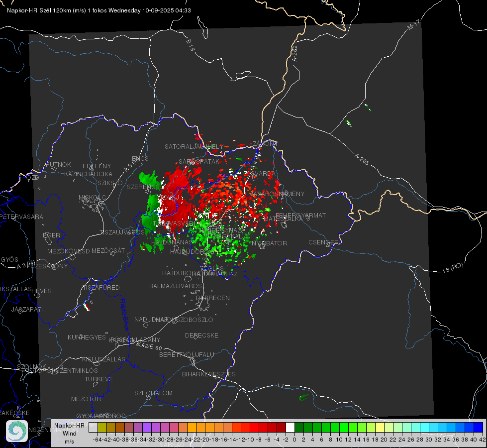487x448 pixels.
Task: Click the CSENGER city label
Action: pyautogui.click(x=323, y=242)
